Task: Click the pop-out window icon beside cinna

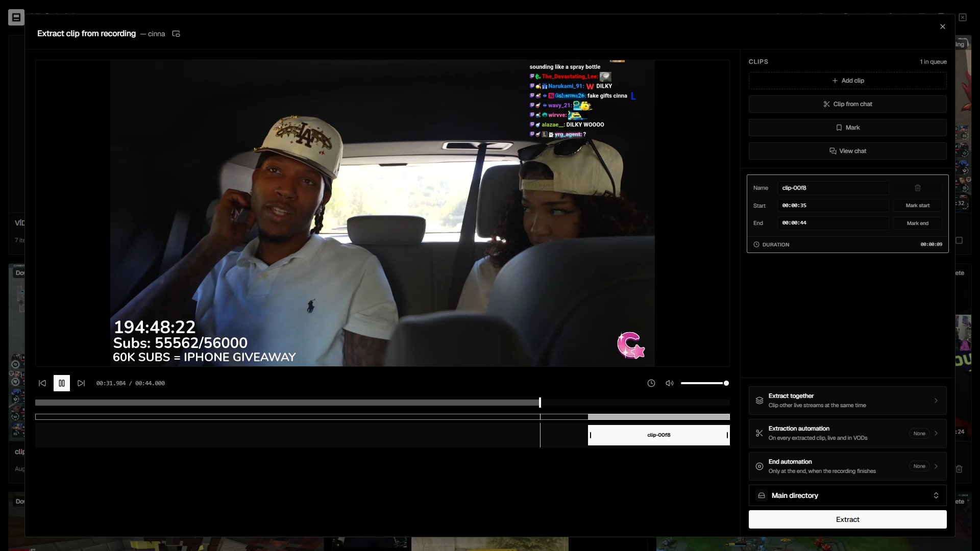Action: 176,34
